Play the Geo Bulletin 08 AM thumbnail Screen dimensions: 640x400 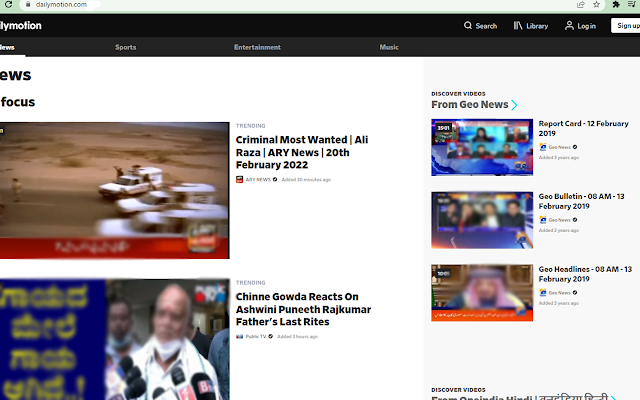(x=482, y=220)
